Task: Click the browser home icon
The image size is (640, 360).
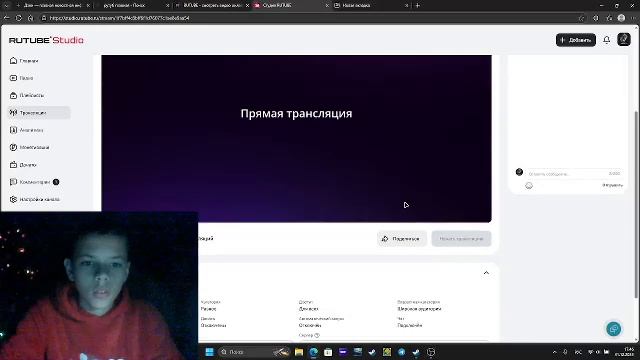Action: pyautogui.click(x=31, y=18)
